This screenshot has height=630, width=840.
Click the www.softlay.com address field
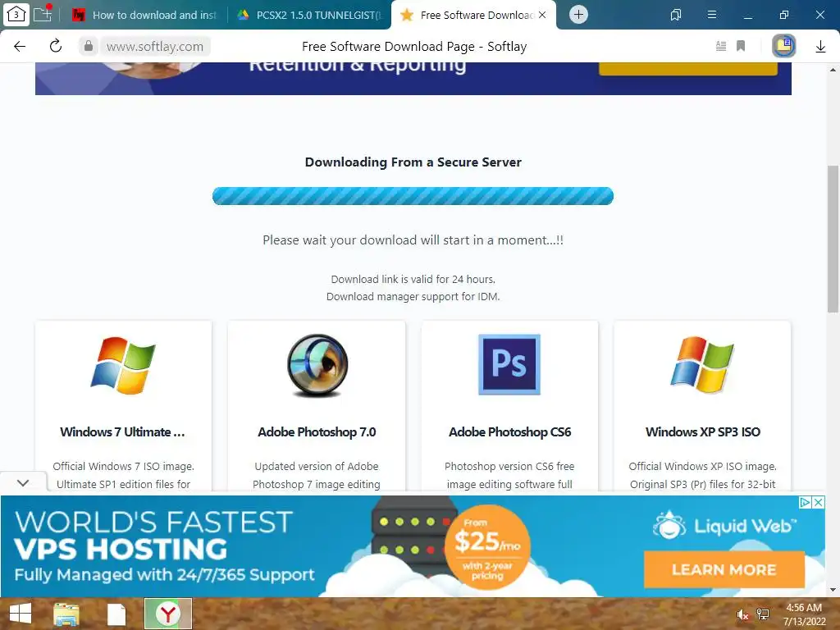tap(155, 47)
